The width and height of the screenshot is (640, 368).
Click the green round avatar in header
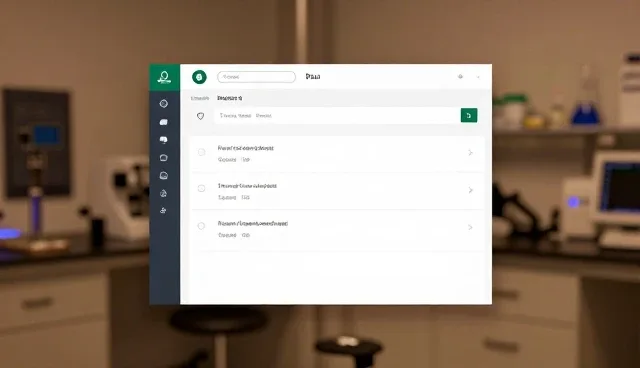199,77
